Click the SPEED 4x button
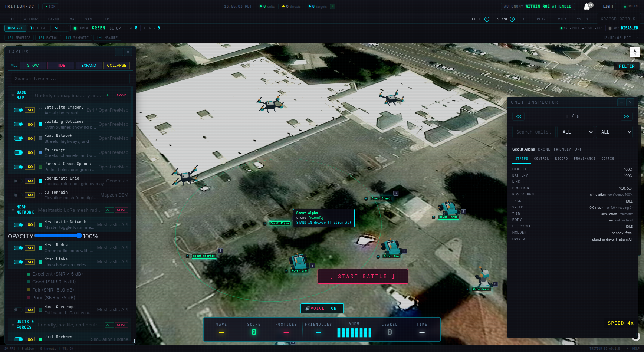Screen dimensions: 644x352 click(x=621, y=323)
